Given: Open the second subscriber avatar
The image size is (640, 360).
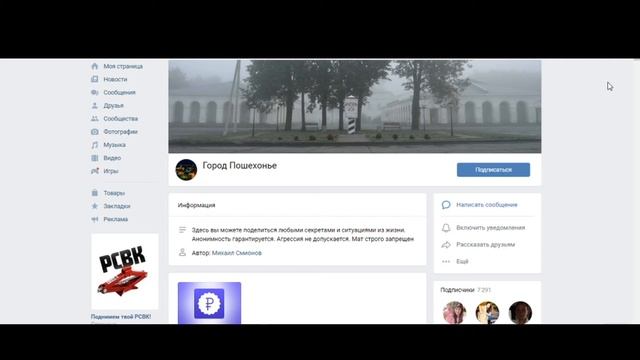Looking at the screenshot, I should coord(487,313).
